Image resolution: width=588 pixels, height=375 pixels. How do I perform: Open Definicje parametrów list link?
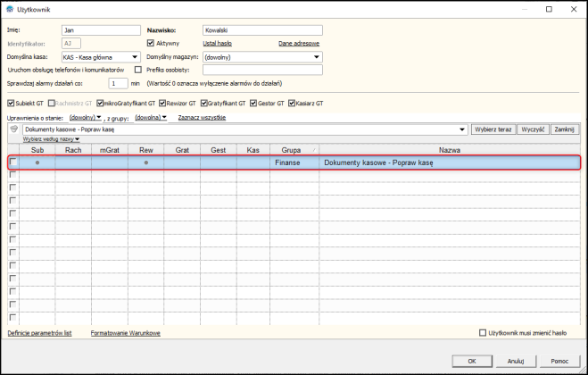pyautogui.click(x=39, y=333)
